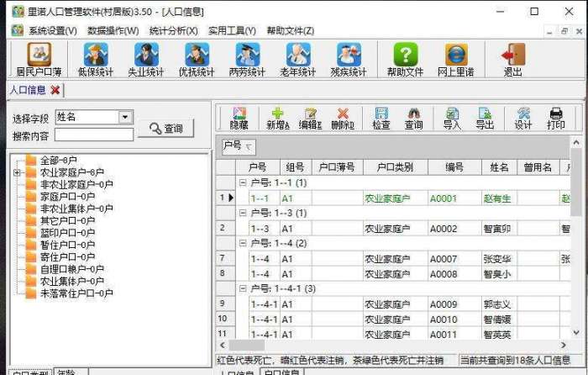Viewport: 588px width, 375px height.
Task: Select 其它户口-0户 tree item
Action: pyautogui.click(x=67, y=221)
